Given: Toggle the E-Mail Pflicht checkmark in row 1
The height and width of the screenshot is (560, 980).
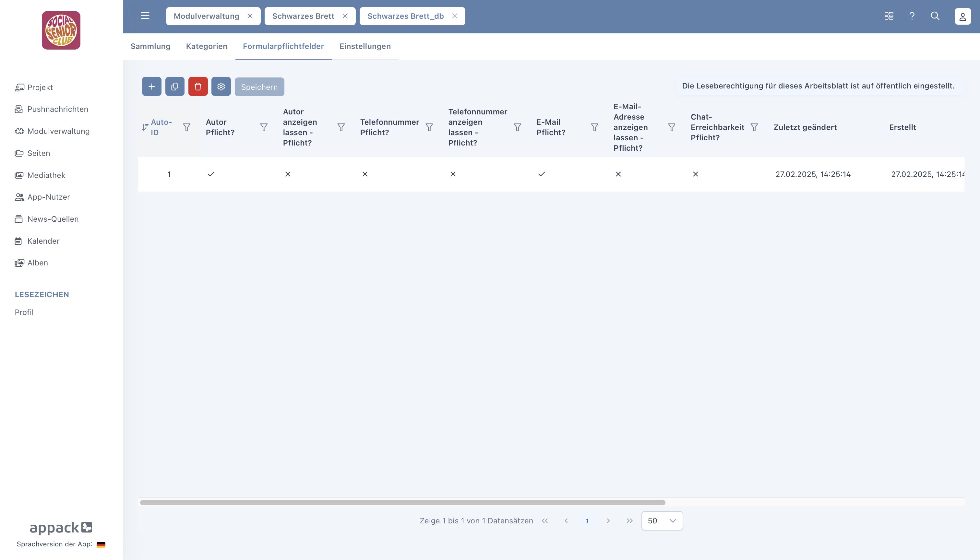Looking at the screenshot, I should (x=541, y=174).
